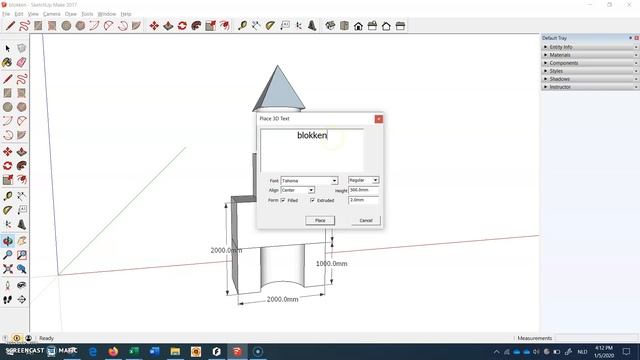This screenshot has width=640, height=360.
Task: Open the File menu
Action: 6,14
